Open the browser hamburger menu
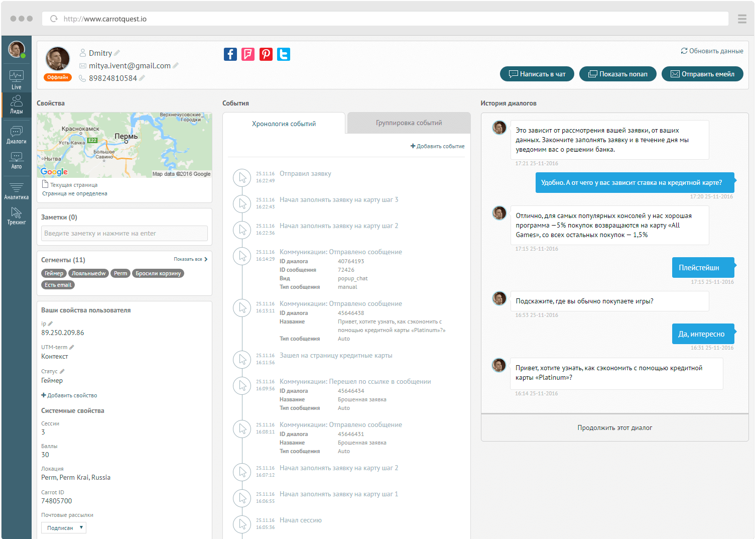The height and width of the screenshot is (539, 756). 742,19
